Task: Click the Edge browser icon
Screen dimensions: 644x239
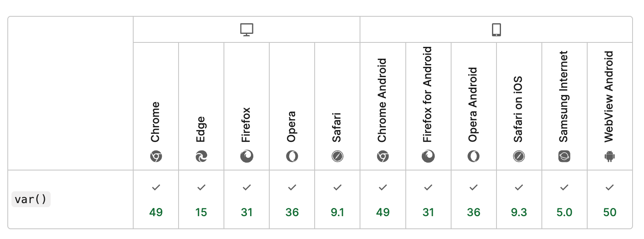Action: (x=201, y=156)
